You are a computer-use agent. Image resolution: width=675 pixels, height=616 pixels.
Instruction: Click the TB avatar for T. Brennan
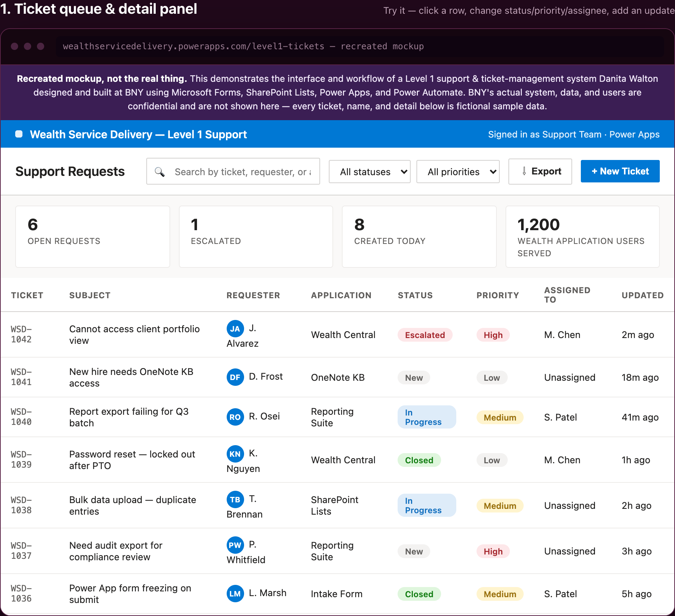[235, 499]
